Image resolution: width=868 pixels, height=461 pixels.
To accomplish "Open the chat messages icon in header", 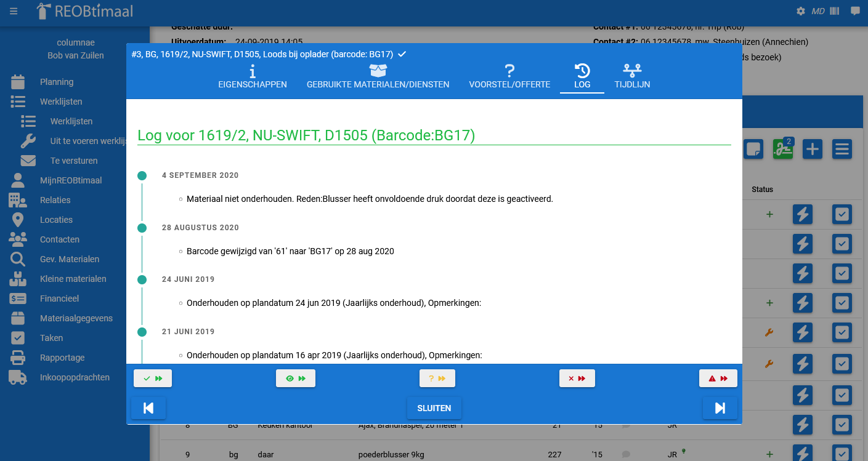I will (855, 11).
